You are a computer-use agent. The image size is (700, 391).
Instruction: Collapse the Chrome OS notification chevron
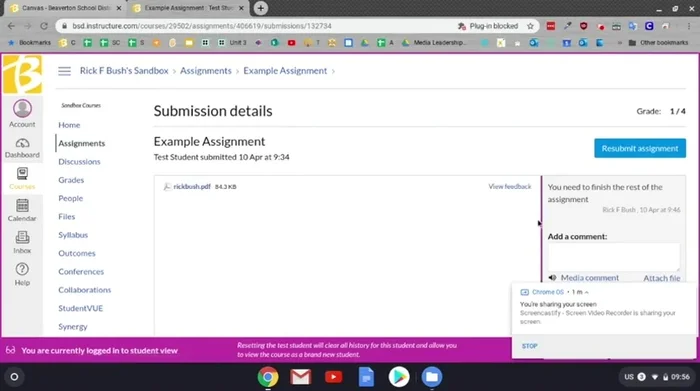pos(587,292)
